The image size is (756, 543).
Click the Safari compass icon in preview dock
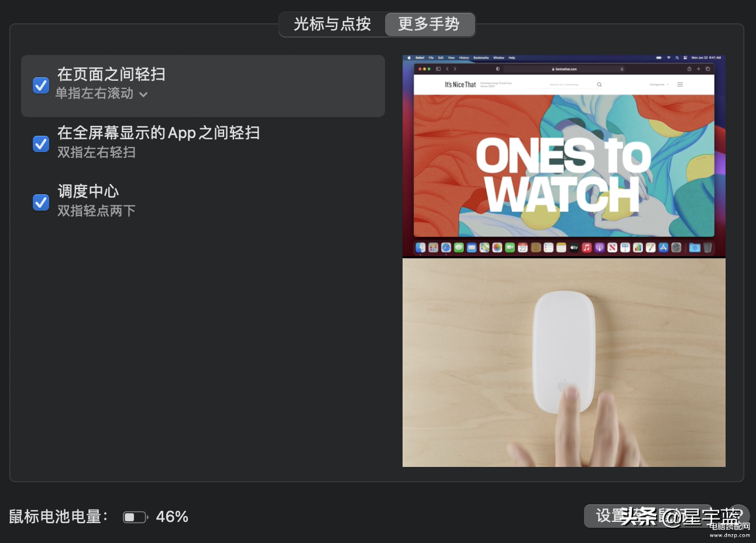[x=446, y=248]
